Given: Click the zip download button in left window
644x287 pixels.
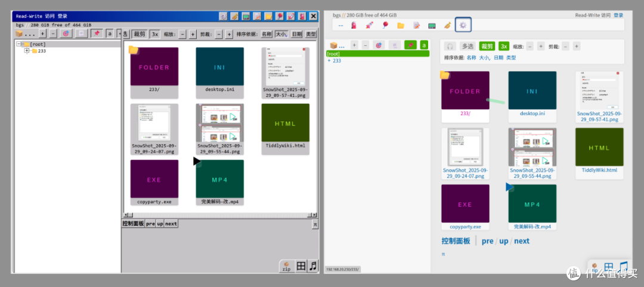Looking at the screenshot, I should click(286, 267).
